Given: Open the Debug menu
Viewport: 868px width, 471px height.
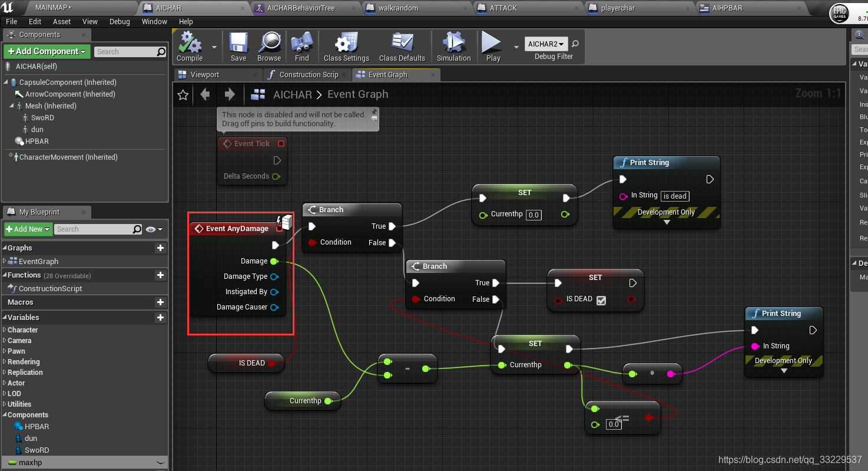Looking at the screenshot, I should pos(120,22).
